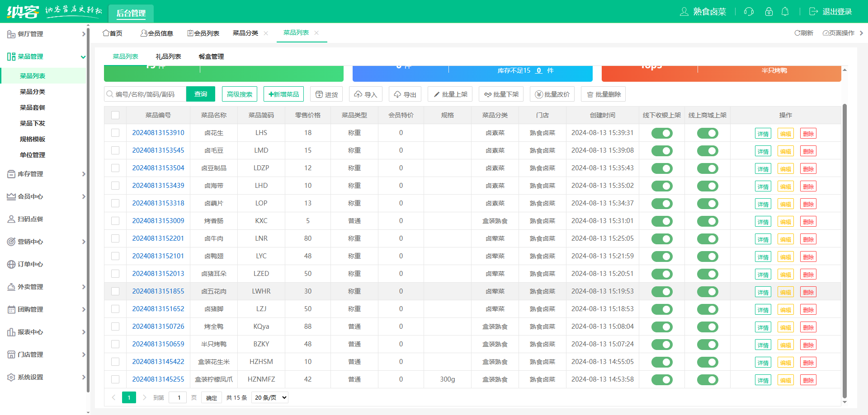Click the 导入 import cloud icon button

pos(365,94)
